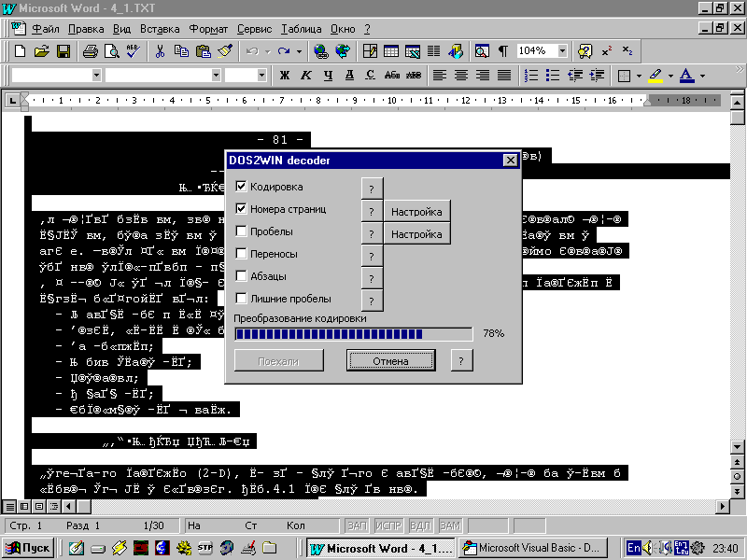Expand the Undo history arrow
747x560 pixels.
268,51
